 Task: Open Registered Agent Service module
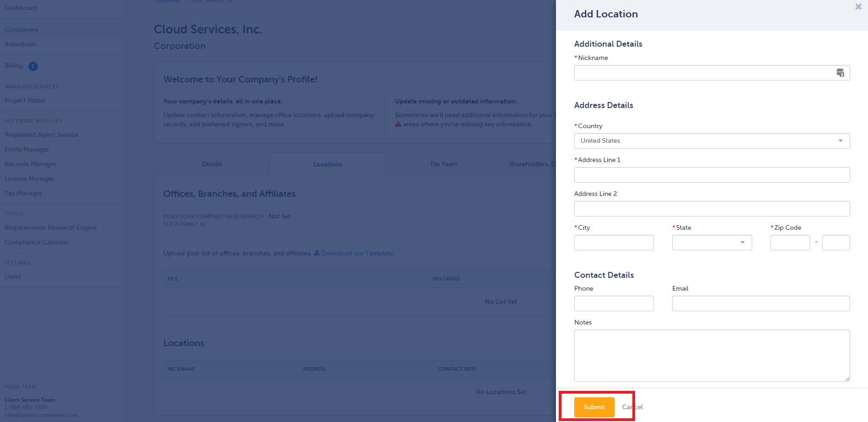pyautogui.click(x=41, y=135)
